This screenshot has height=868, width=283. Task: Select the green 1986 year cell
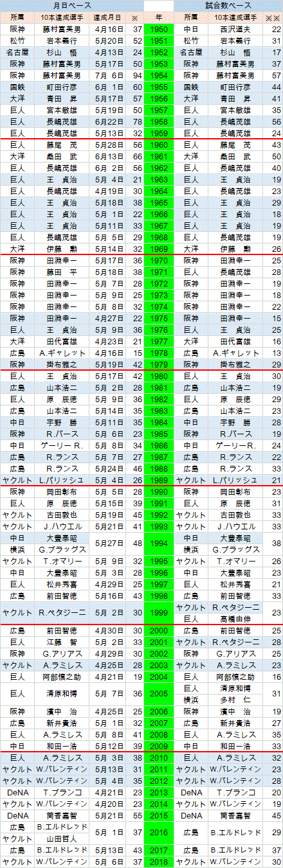(159, 446)
